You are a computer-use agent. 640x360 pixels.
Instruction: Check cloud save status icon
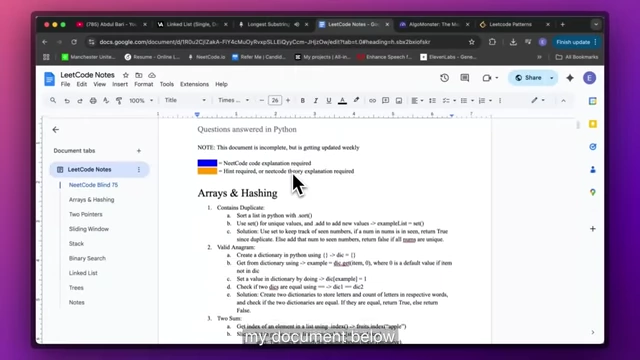(x=152, y=75)
